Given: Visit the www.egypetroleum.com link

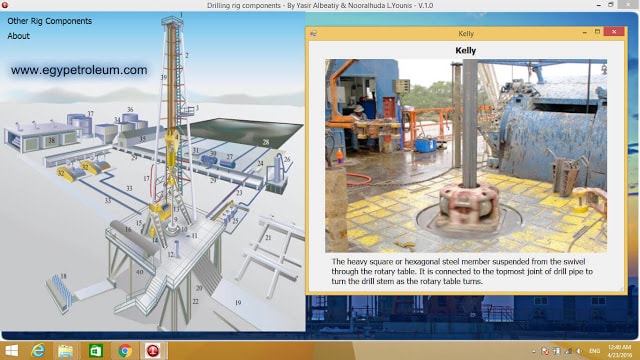Looking at the screenshot, I should [x=79, y=70].
